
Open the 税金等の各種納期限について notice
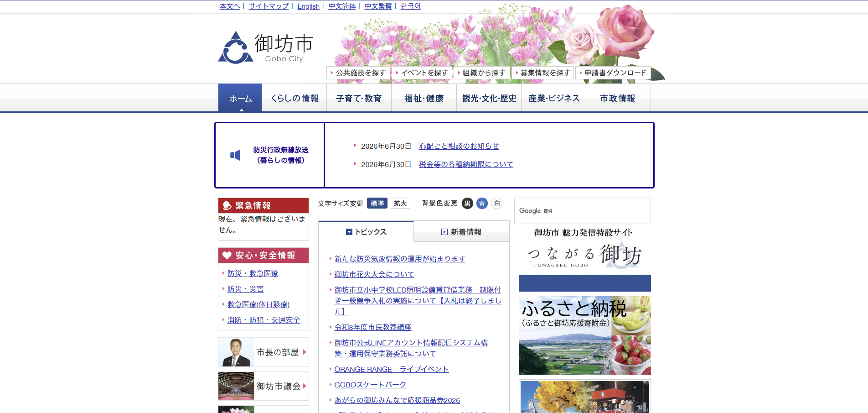466,164
